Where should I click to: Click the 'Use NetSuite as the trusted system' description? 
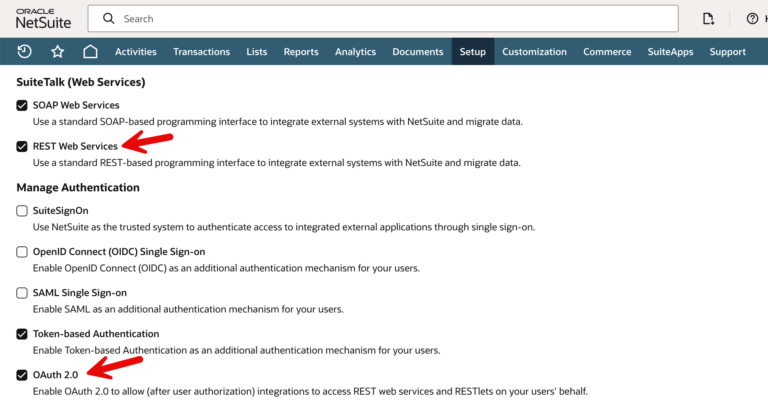(x=284, y=227)
